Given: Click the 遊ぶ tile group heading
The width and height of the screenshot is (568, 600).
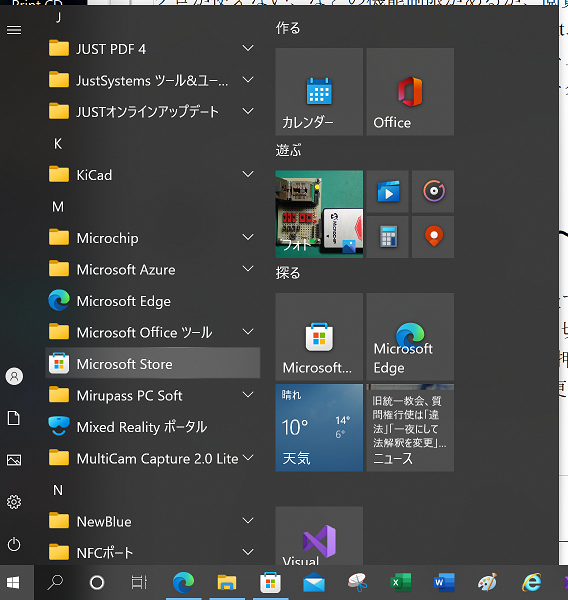Looking at the screenshot, I should tap(288, 150).
